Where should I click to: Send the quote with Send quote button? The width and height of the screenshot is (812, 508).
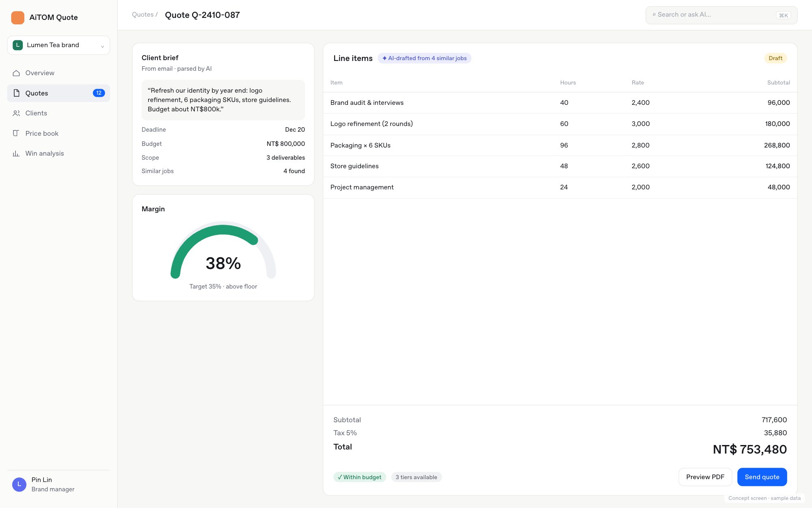(x=762, y=477)
